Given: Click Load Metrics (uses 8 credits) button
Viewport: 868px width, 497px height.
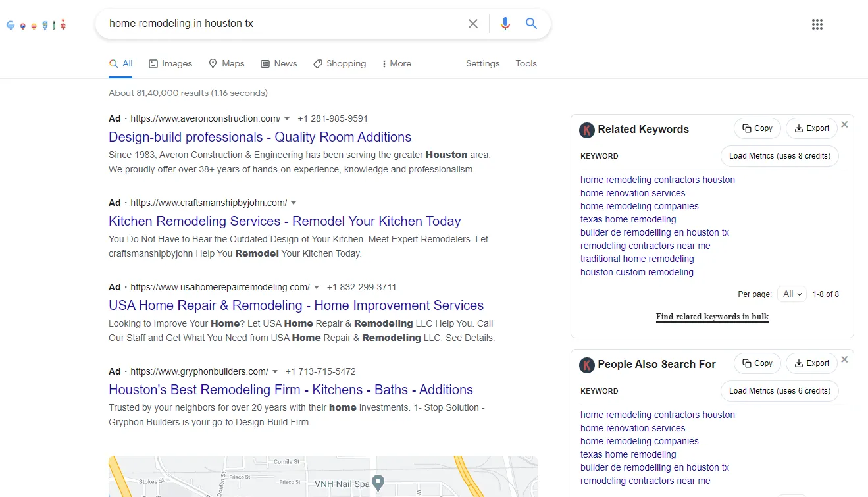Looking at the screenshot, I should tap(779, 156).
